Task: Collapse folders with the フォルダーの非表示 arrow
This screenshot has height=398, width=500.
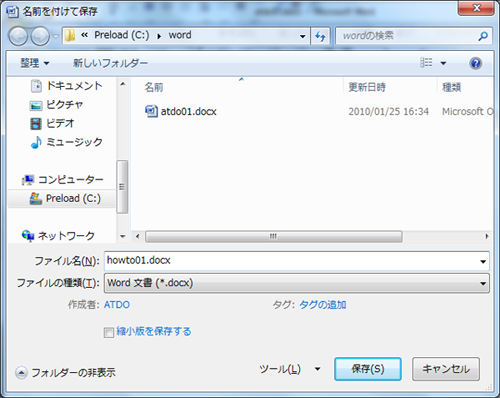Action: click(21, 372)
